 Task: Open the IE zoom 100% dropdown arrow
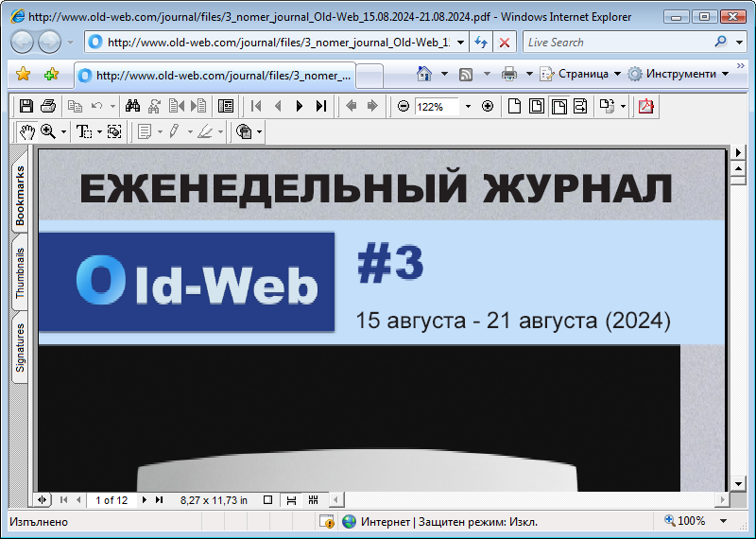[x=724, y=521]
